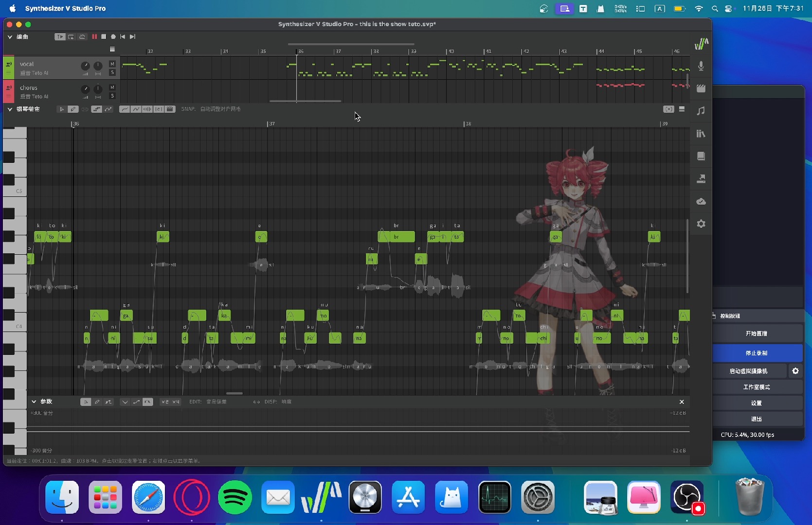Mute the vocal track
Image resolution: width=812 pixels, height=525 pixels.
[x=112, y=64]
